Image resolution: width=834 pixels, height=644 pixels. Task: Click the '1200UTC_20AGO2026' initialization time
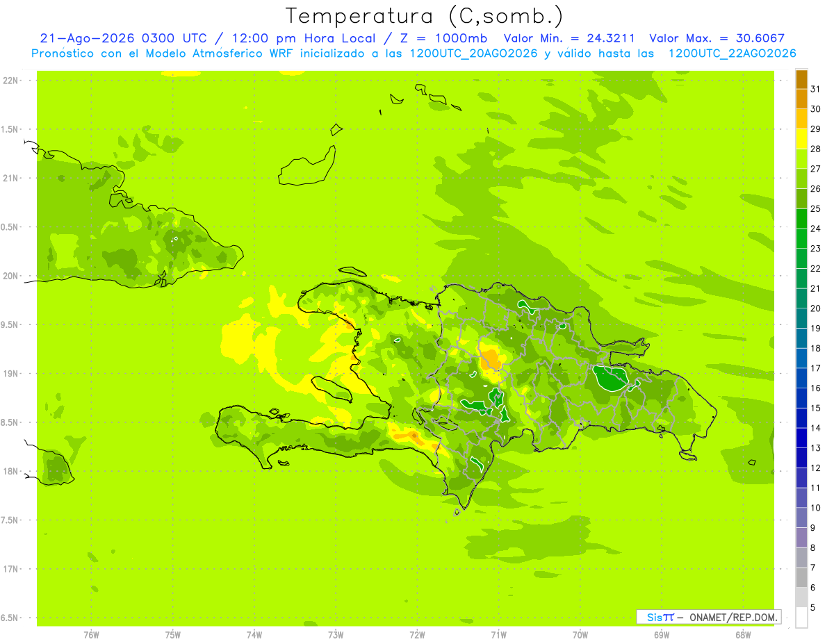[x=474, y=53]
